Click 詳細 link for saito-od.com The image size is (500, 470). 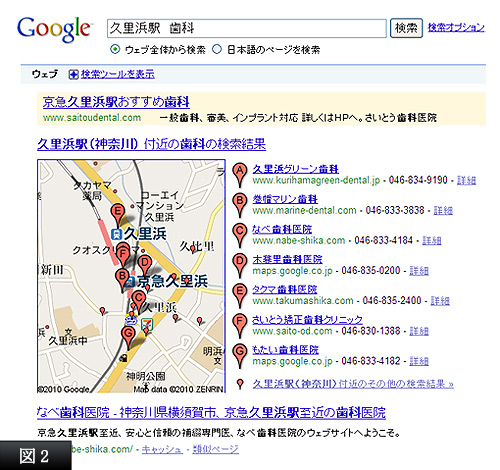419,331
